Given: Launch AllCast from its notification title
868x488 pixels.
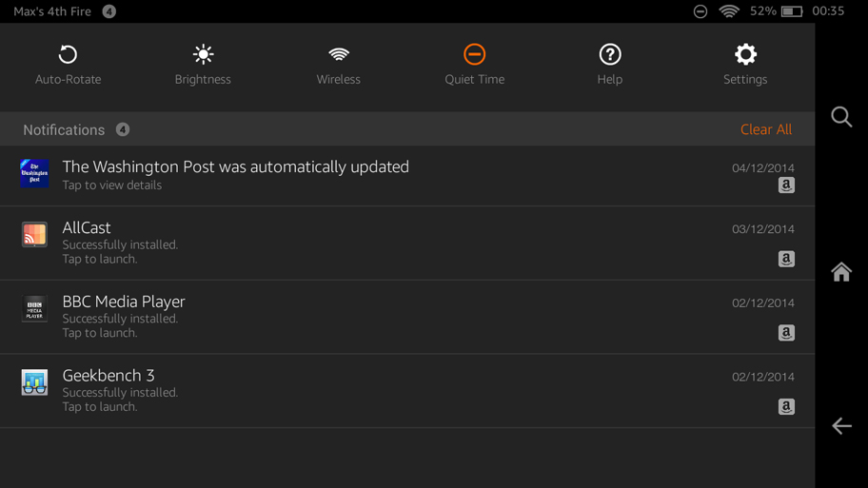Looking at the screenshot, I should [x=87, y=227].
